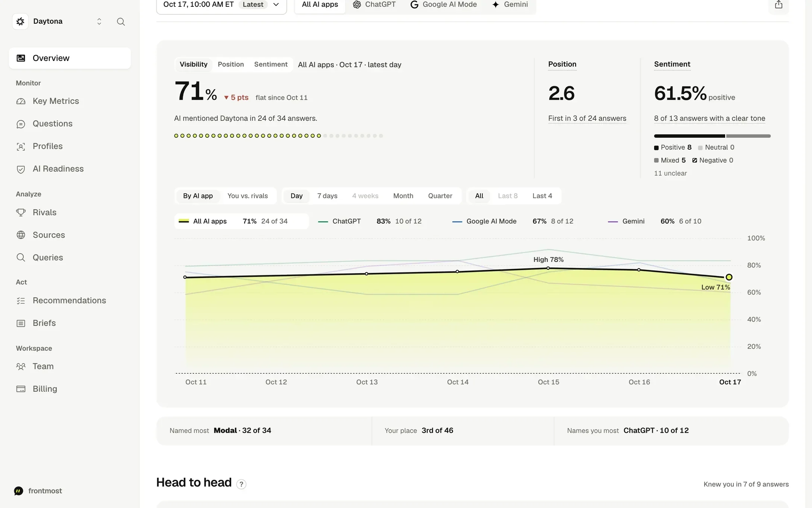Click the Billing card icon
The height and width of the screenshot is (508, 812).
tap(21, 389)
